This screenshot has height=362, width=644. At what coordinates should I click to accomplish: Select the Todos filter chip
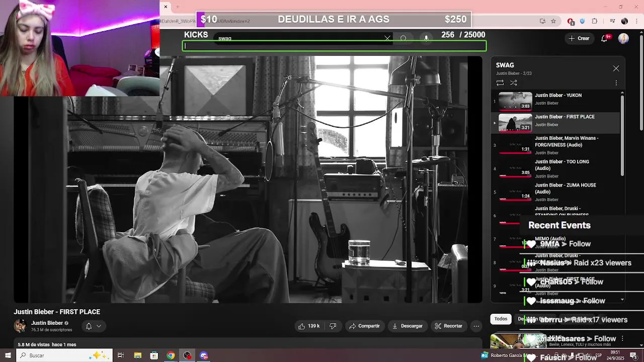501,319
